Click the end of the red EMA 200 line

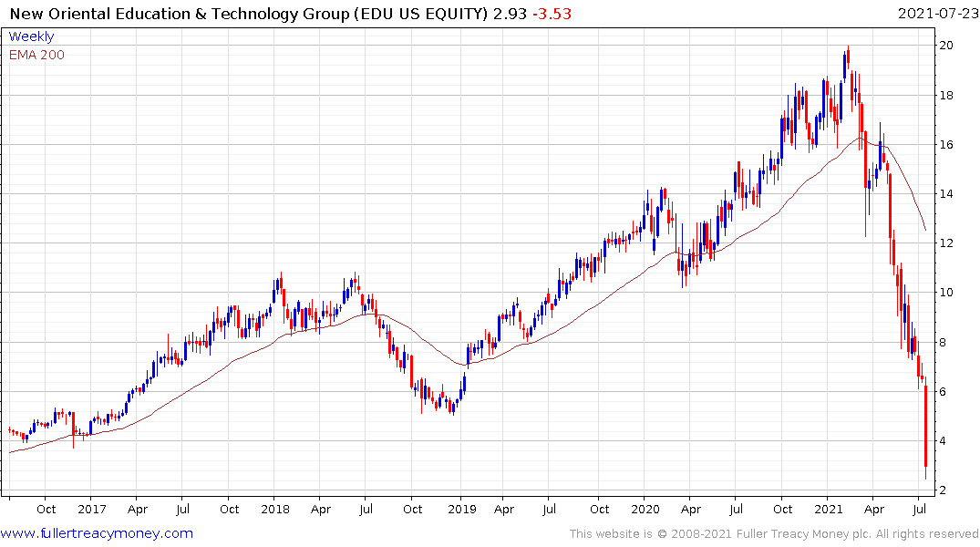tap(925, 230)
